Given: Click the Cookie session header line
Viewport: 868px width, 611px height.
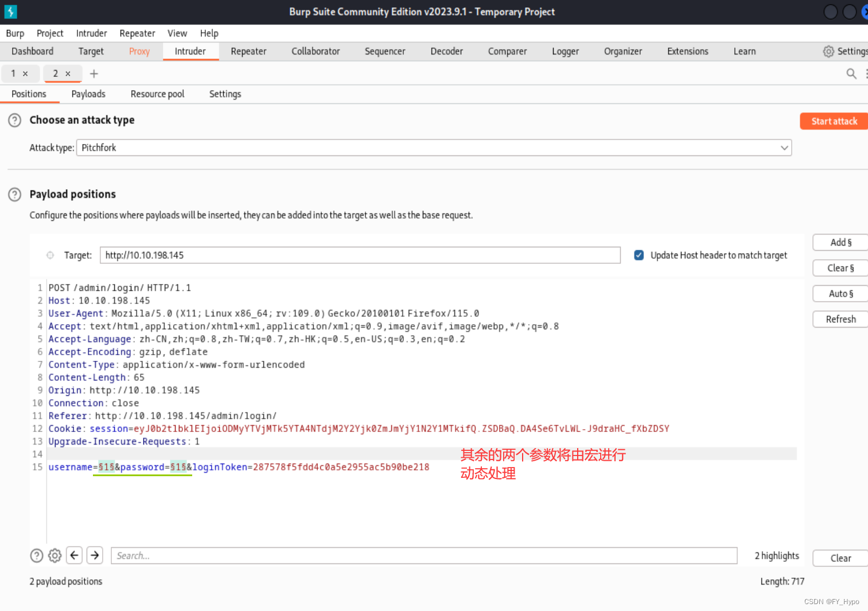Looking at the screenshot, I should pos(359,429).
